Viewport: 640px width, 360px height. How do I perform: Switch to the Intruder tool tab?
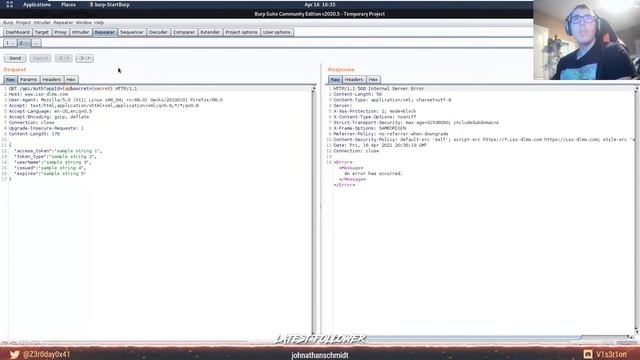(x=80, y=32)
